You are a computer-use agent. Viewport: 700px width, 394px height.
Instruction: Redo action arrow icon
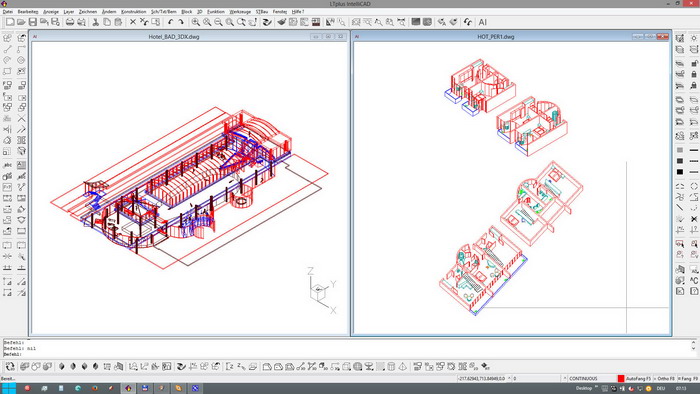pos(181,22)
